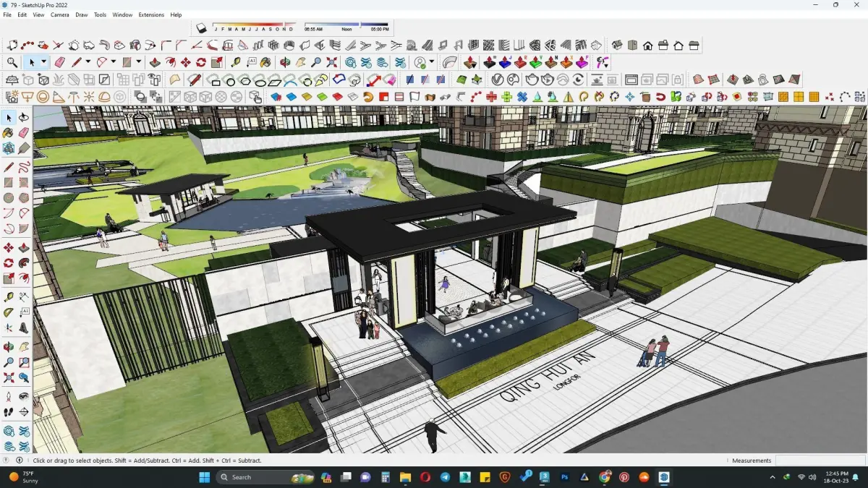868x488 pixels.
Task: Open the Extensions menu
Action: (151, 14)
